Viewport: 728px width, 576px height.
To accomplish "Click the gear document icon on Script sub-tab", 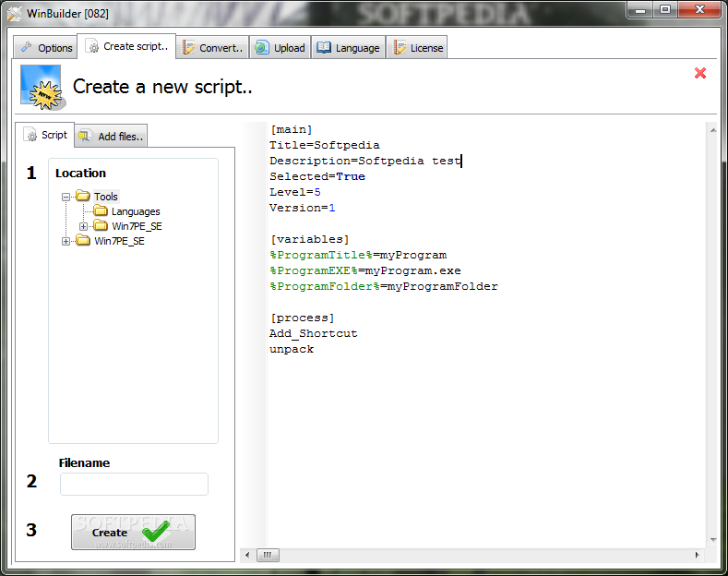I will click(x=31, y=135).
